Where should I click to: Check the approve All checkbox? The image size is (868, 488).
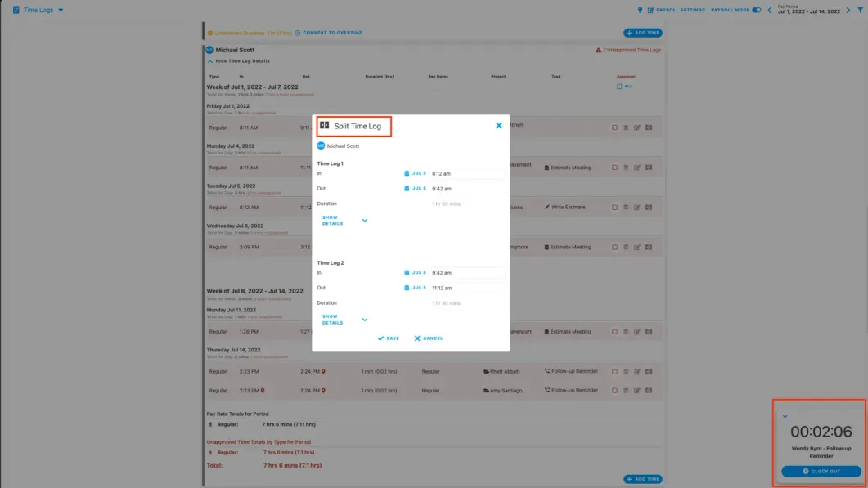(x=619, y=87)
